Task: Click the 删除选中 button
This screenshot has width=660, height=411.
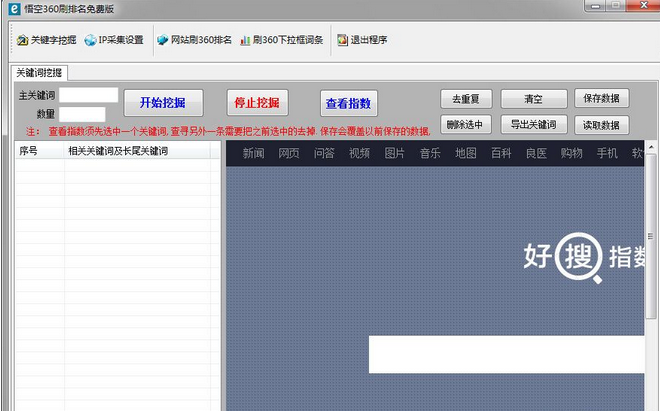Action: click(x=465, y=125)
